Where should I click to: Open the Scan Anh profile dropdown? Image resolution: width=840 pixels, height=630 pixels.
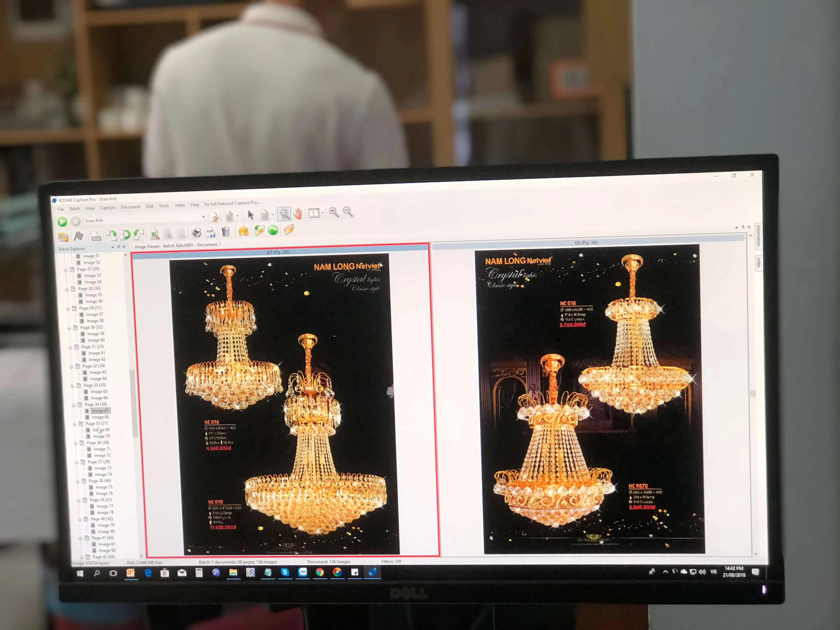[x=204, y=217]
